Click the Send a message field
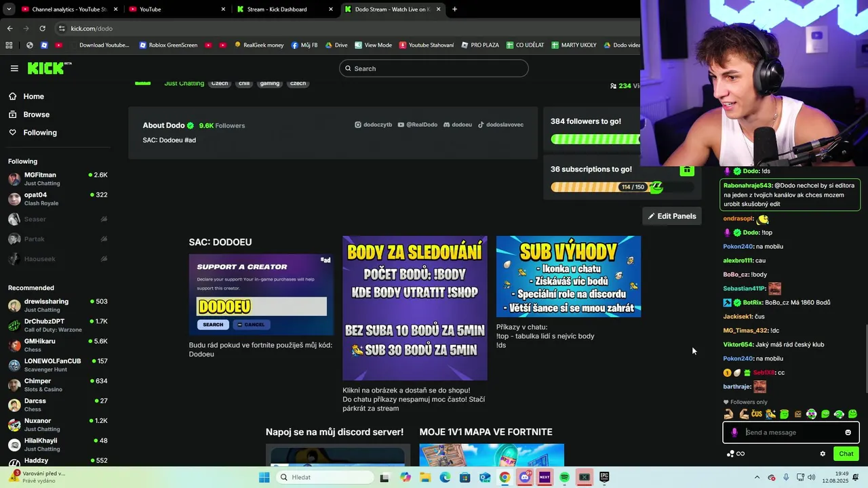 point(791,432)
